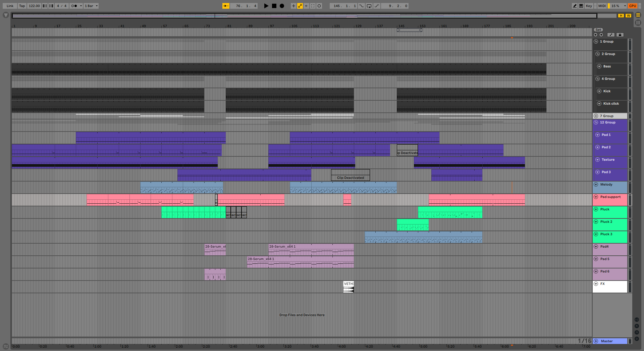Image resolution: width=644 pixels, height=351 pixels.
Task: Select the VETH1 audio clip on FX
Action: pyautogui.click(x=348, y=287)
